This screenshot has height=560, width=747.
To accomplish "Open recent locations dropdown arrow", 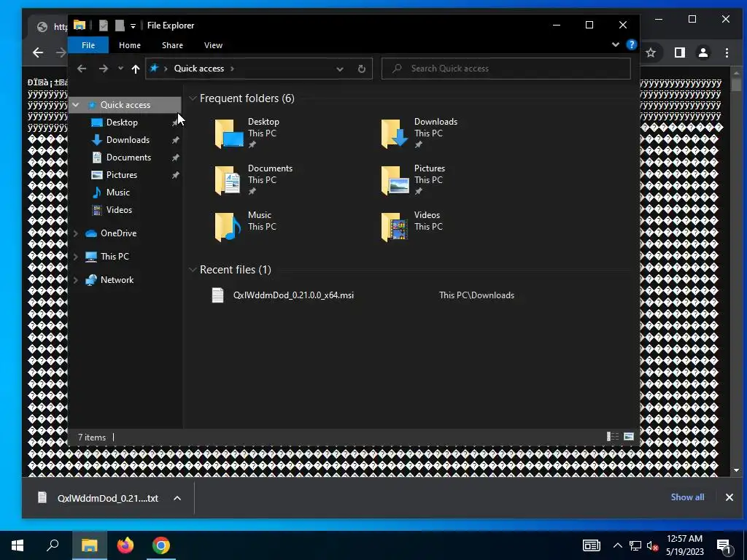I will pos(120,69).
